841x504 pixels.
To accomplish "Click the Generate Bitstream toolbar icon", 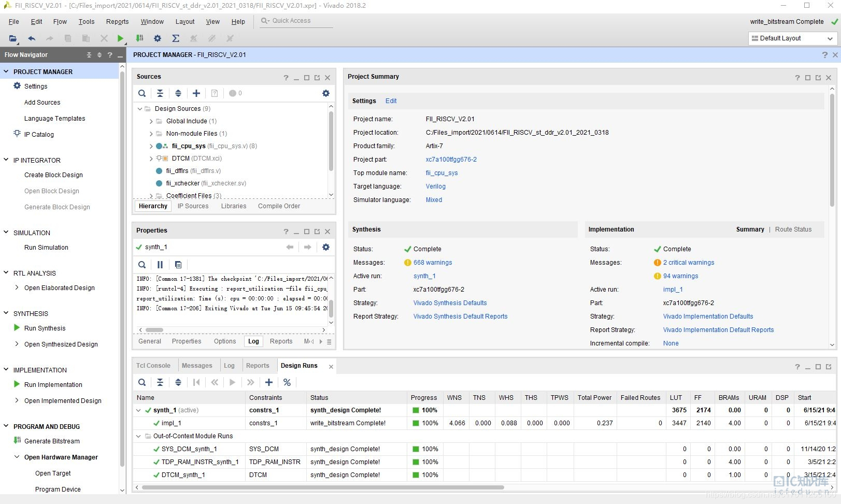I will pos(139,38).
